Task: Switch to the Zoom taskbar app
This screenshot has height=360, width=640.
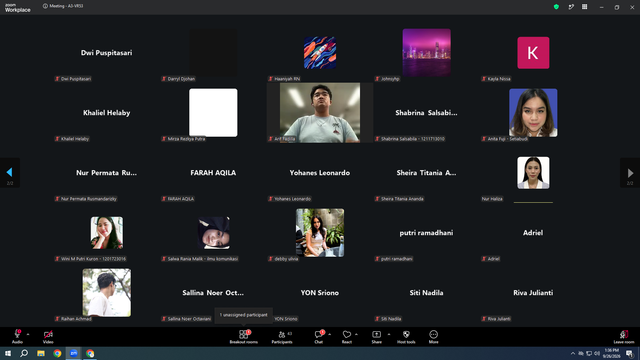Action: click(x=73, y=353)
